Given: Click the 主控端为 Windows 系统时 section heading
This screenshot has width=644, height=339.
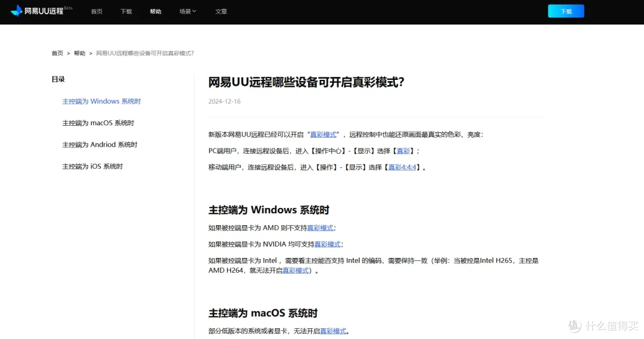Looking at the screenshot, I should tap(269, 210).
